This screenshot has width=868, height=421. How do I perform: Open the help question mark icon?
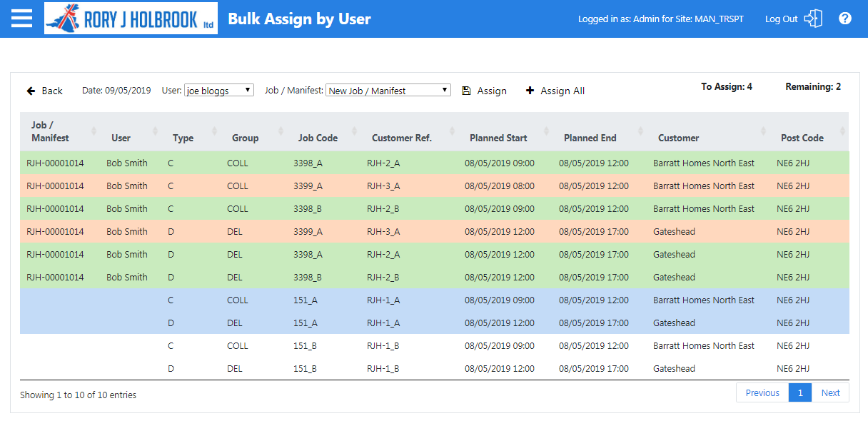click(x=845, y=19)
